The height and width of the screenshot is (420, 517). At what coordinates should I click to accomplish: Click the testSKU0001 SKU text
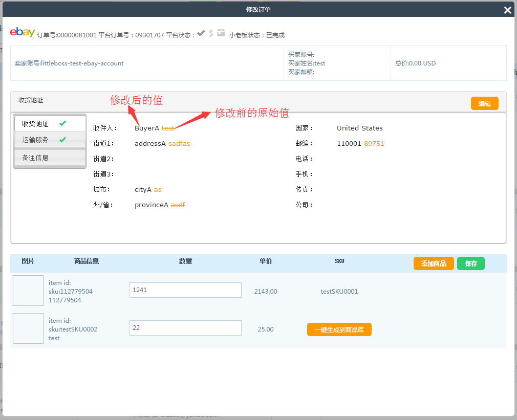point(339,292)
